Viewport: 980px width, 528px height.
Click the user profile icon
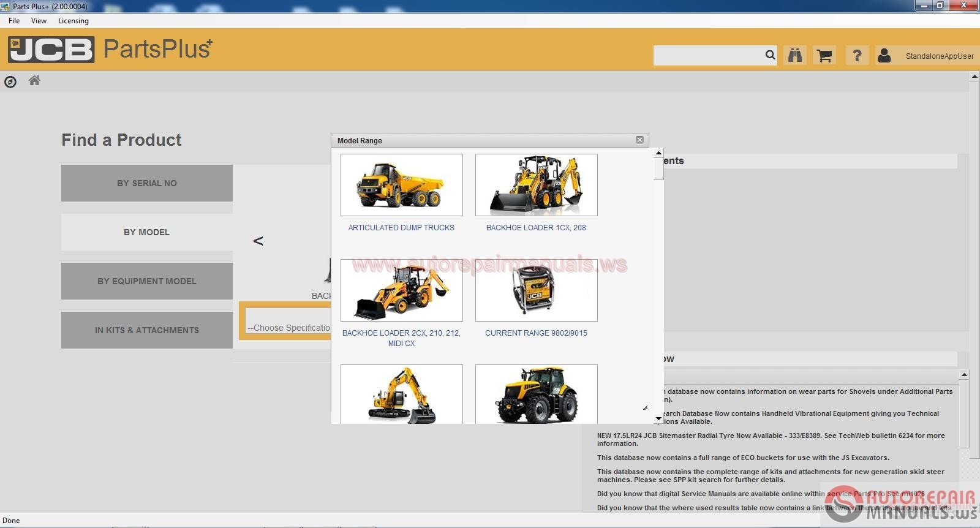[x=884, y=56]
